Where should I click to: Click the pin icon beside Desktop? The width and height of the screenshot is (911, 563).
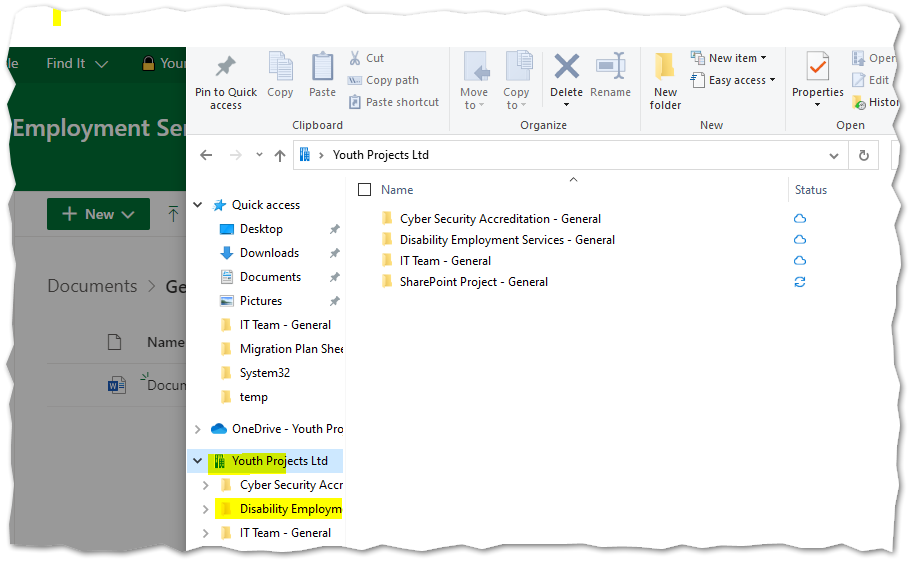[335, 229]
